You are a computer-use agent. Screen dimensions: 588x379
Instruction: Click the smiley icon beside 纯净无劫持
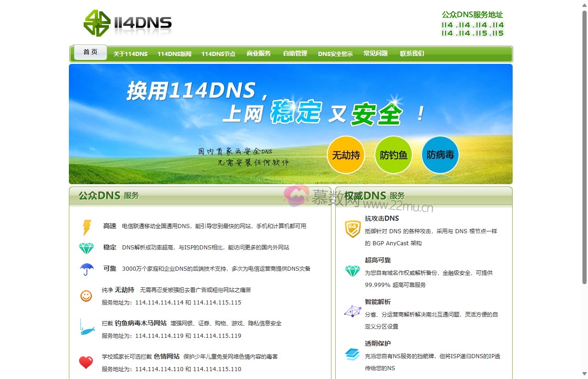pyautogui.click(x=86, y=296)
